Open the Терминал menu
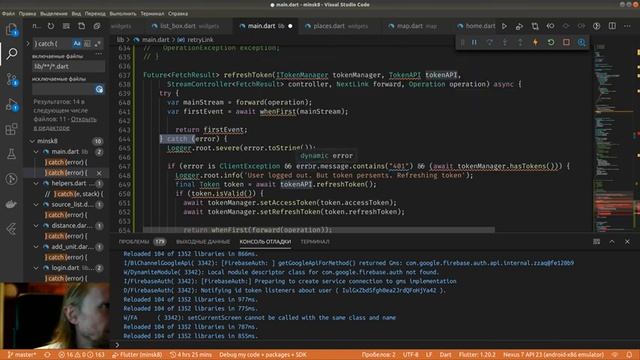The image size is (640, 360). coord(152,13)
